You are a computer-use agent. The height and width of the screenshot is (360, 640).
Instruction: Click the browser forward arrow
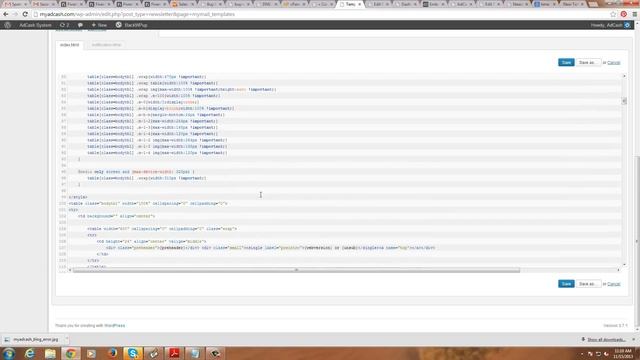tap(15, 14)
